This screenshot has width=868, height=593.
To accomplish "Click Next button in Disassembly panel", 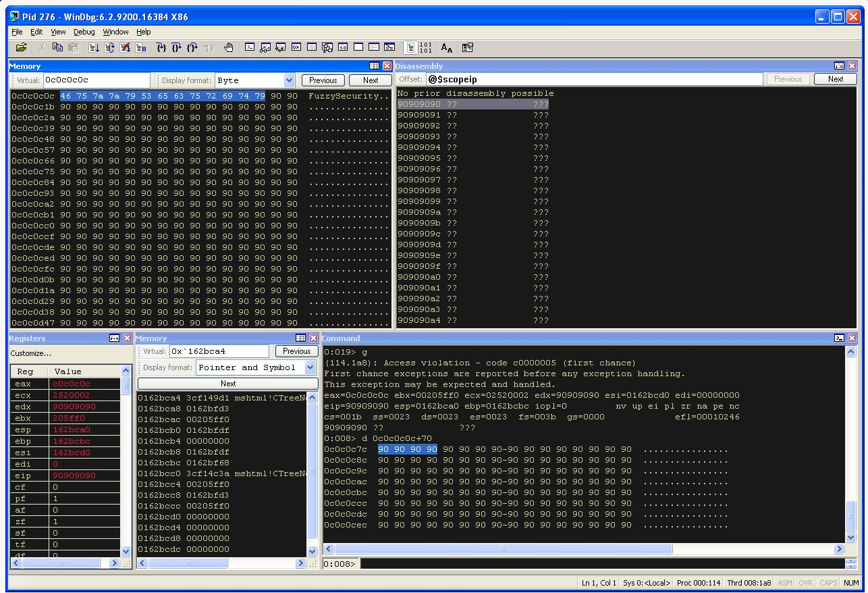I will click(x=836, y=79).
